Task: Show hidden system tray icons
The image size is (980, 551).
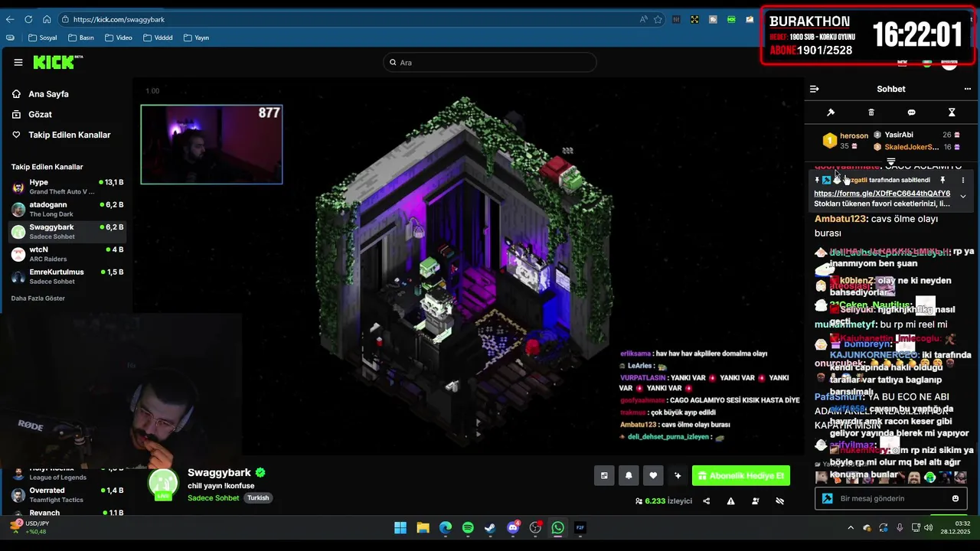Action: 851,528
